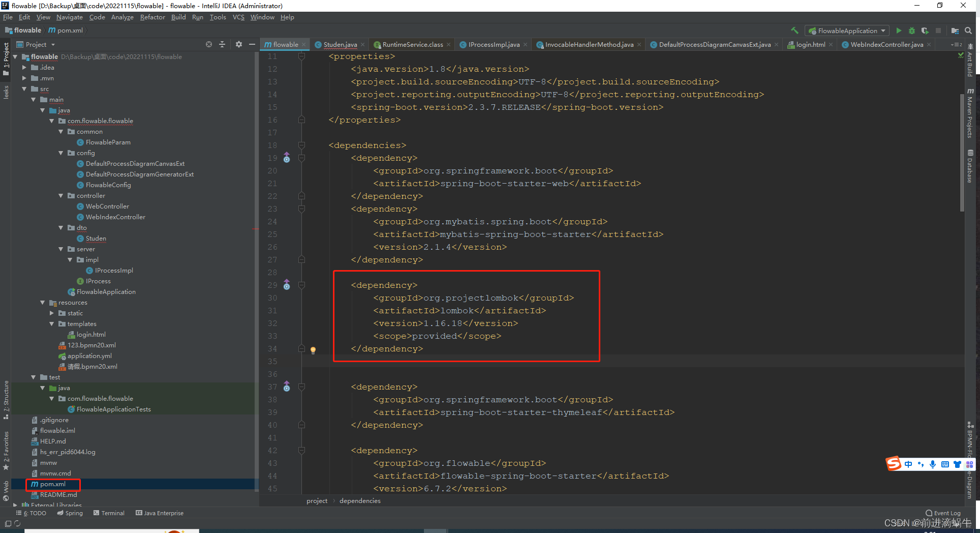Collapse the com.flowable.flowable package node

click(52, 121)
